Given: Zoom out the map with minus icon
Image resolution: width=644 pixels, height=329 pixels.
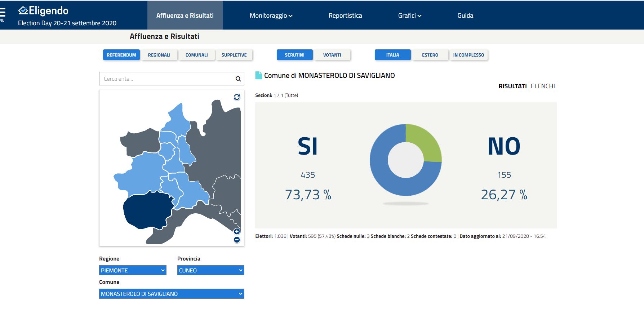Looking at the screenshot, I should [x=237, y=240].
